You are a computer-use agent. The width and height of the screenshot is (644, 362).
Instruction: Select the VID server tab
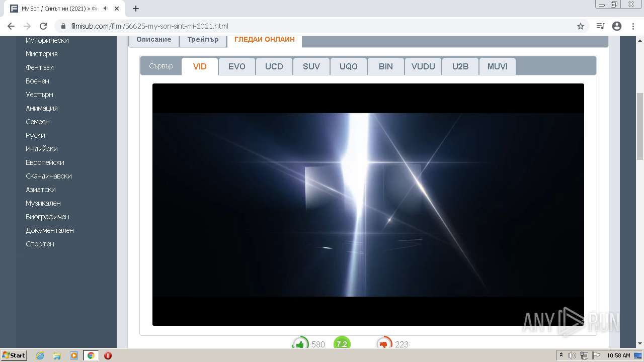coord(200,66)
